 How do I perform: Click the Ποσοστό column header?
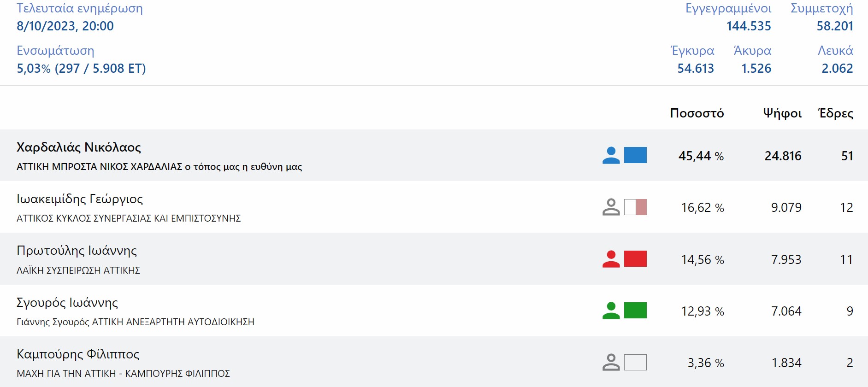[697, 113]
